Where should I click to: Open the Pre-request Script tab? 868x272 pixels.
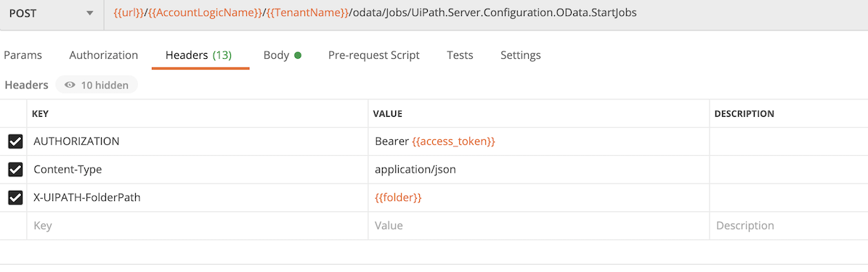click(x=373, y=55)
